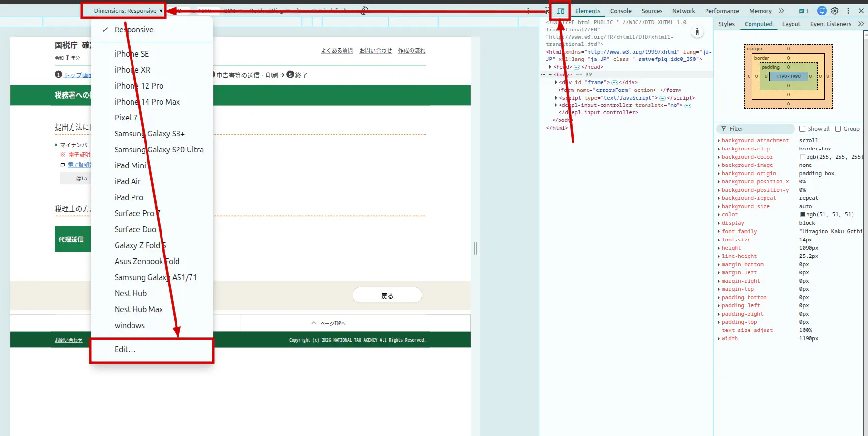Image resolution: width=868 pixels, height=436 pixels.
Task: Expand the font-family computed property
Action: [x=719, y=232]
